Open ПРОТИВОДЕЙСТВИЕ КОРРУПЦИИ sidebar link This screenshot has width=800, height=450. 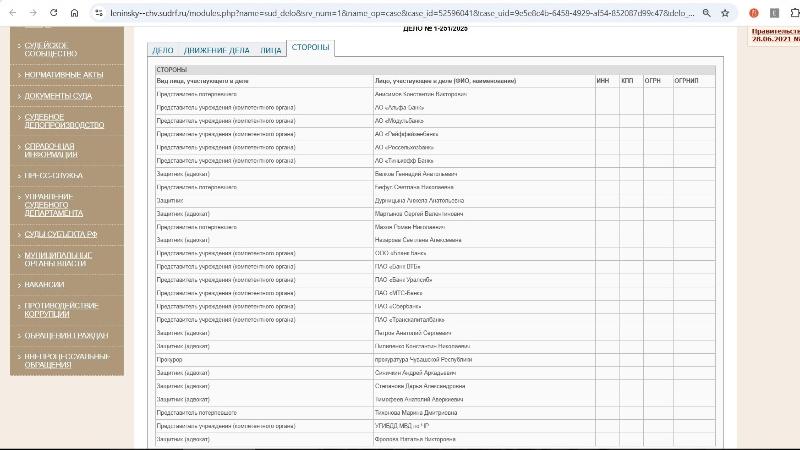[62, 310]
